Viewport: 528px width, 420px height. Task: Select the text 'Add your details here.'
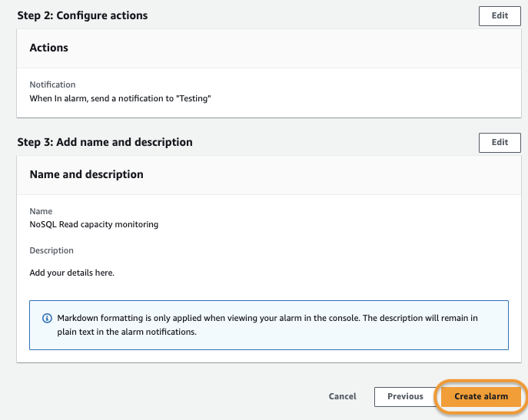[x=72, y=273]
